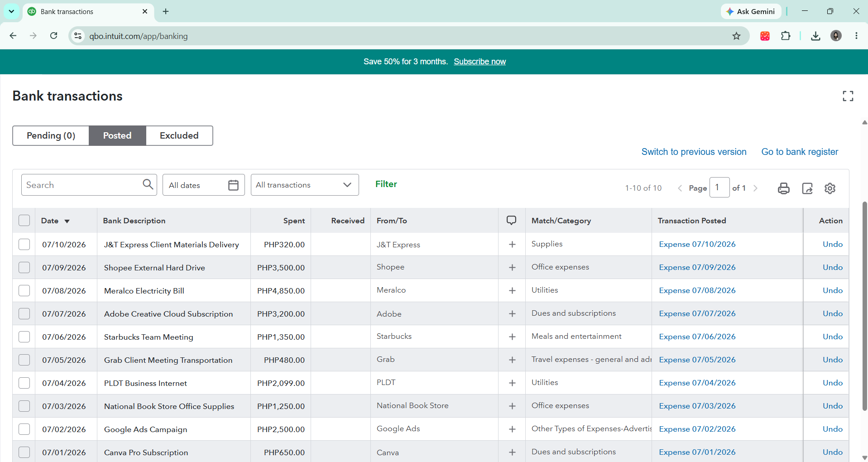Go back to the previous page
Viewport: 868px width, 462px height.
(x=13, y=36)
